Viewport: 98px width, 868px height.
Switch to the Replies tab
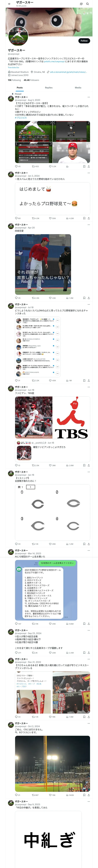tap(49, 88)
